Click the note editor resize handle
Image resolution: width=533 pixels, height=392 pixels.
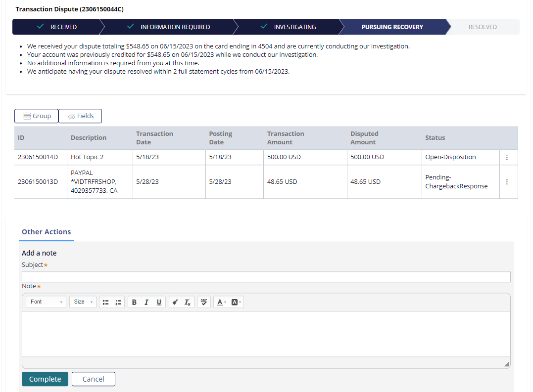[506, 364]
